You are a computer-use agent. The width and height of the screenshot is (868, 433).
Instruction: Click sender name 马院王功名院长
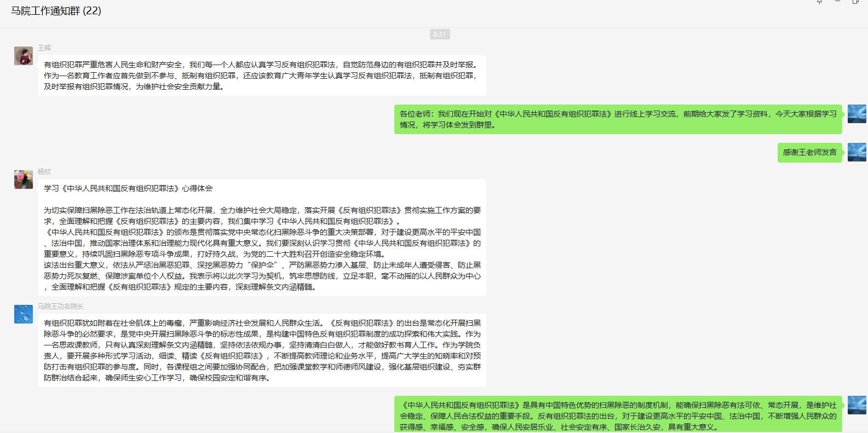point(61,307)
